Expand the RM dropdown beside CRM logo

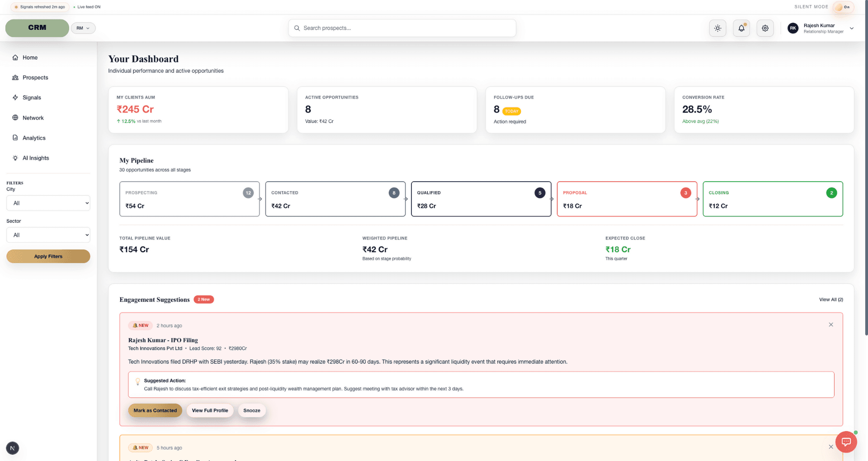[83, 28]
